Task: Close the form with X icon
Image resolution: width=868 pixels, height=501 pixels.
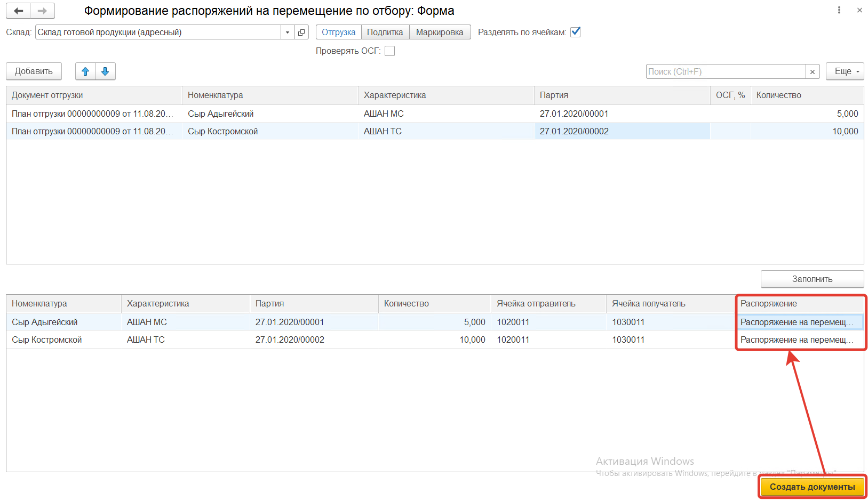Action: pyautogui.click(x=859, y=10)
